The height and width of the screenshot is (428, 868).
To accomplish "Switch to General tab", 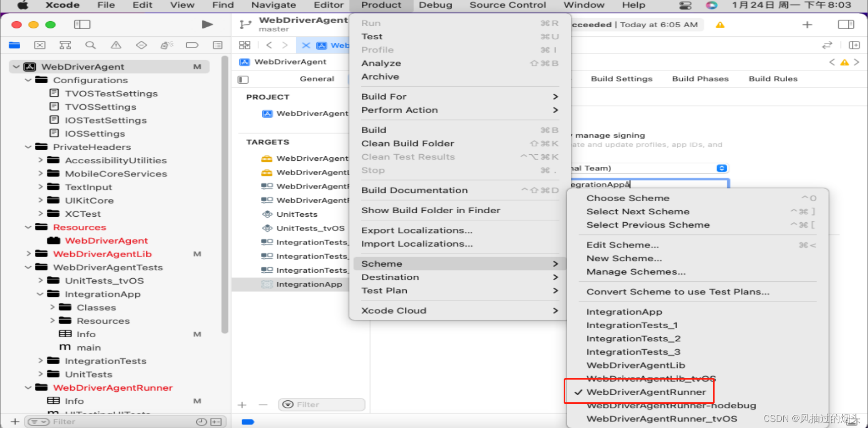I will pos(317,79).
